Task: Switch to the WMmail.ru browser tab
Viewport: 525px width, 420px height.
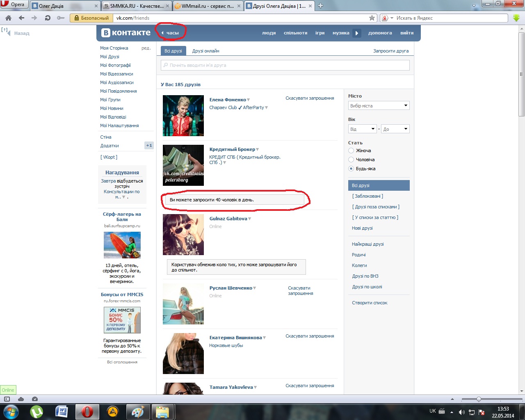Action: click(208, 6)
